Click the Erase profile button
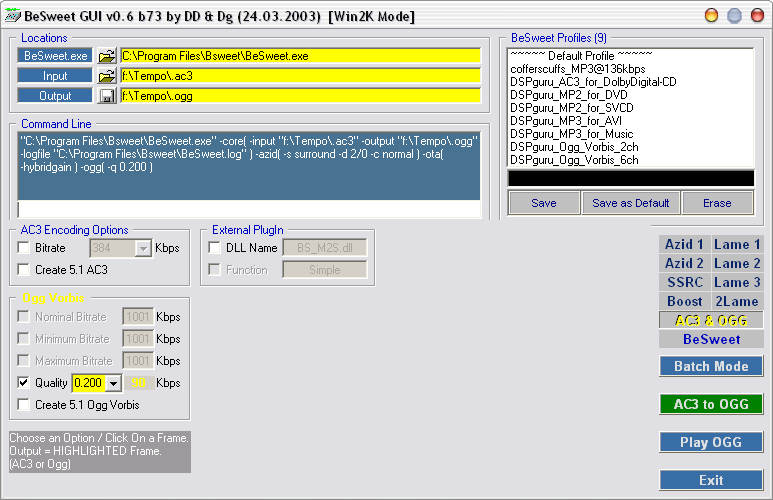The height and width of the screenshot is (500, 773). click(717, 203)
